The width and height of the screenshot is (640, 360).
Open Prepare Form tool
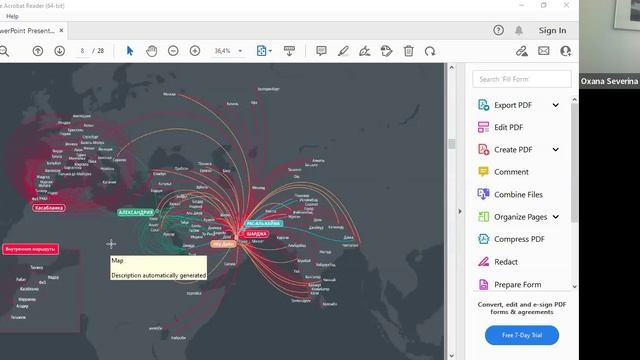(517, 284)
